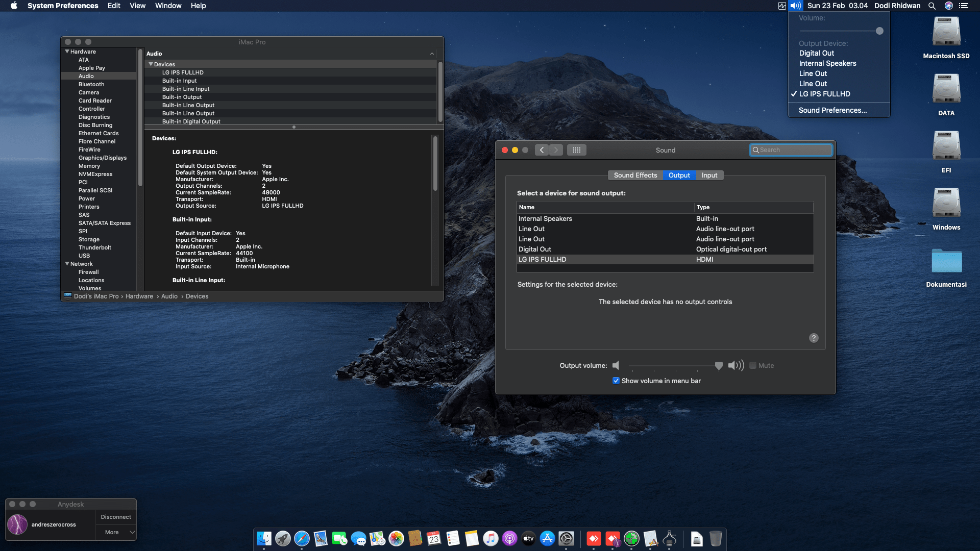Select Internal Speakers in Sound output table
980x551 pixels.
coord(665,218)
